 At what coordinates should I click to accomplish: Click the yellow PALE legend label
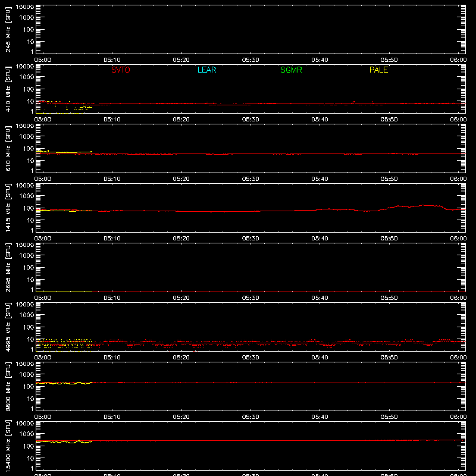pos(378,70)
